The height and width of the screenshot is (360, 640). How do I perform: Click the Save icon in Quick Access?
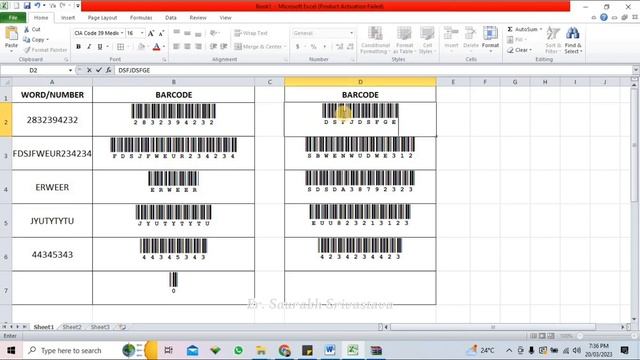27,6
